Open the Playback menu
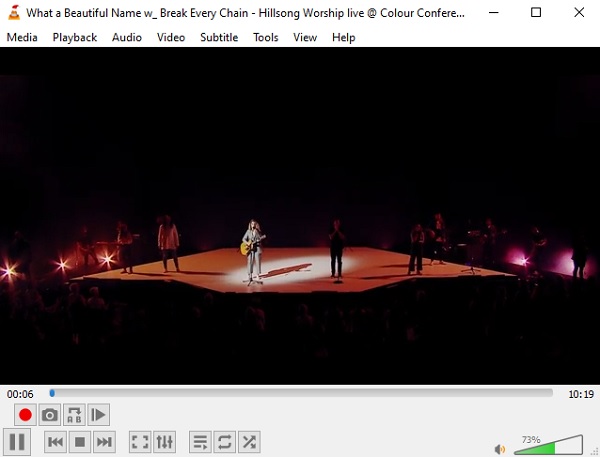600x457 pixels. tap(75, 38)
